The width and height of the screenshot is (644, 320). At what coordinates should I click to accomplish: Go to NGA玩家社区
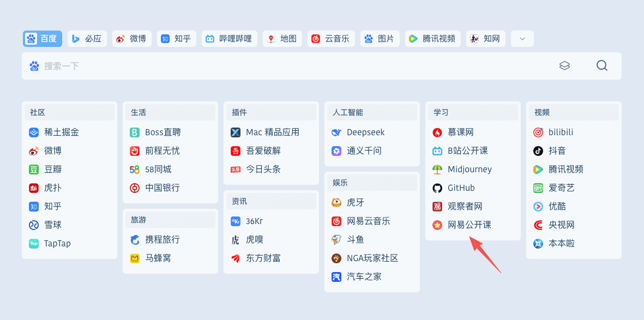pos(372,258)
